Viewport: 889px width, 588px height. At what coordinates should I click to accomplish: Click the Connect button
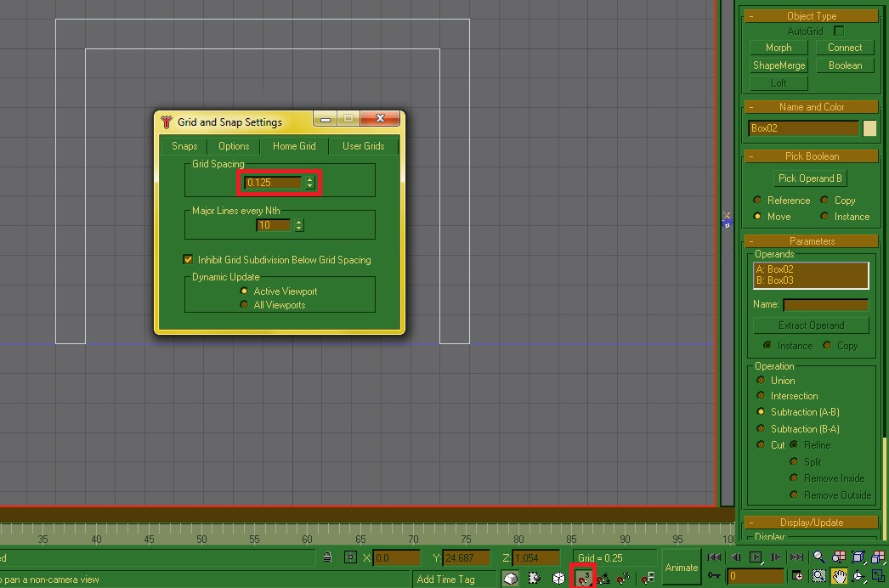coord(845,48)
